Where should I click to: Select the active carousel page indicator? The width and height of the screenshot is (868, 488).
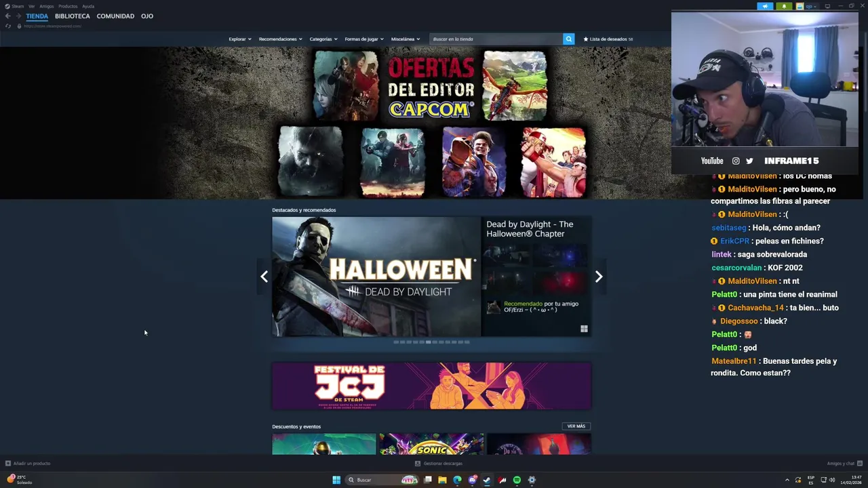point(428,342)
